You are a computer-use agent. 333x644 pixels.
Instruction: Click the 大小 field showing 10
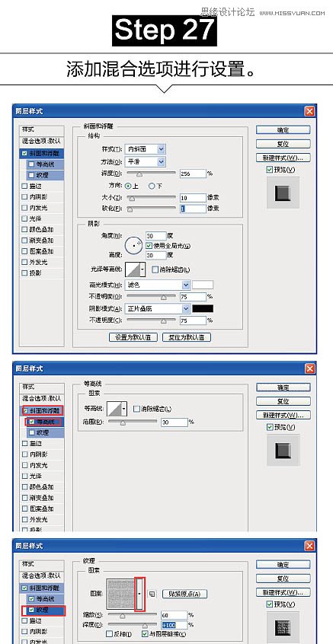click(x=193, y=198)
